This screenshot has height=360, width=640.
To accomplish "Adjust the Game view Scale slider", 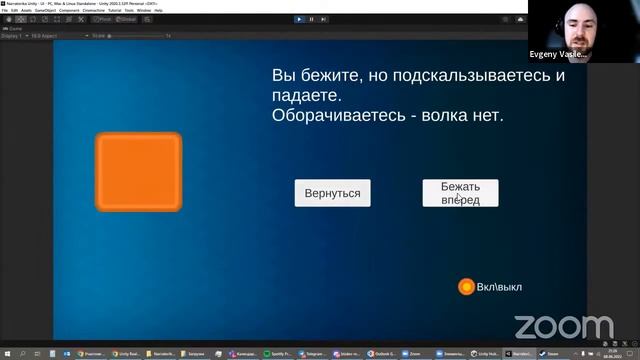I will pos(137,36).
